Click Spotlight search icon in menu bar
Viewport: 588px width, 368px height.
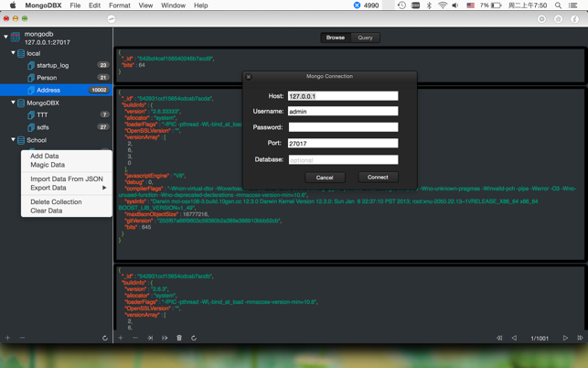point(559,5)
